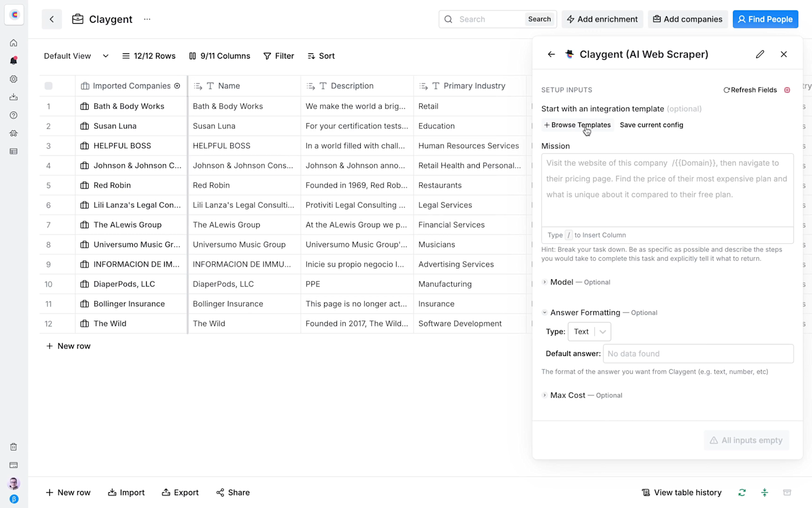Viewport: 812px width, 508px height.
Task: Click New row in the footer bar
Action: pos(68,492)
